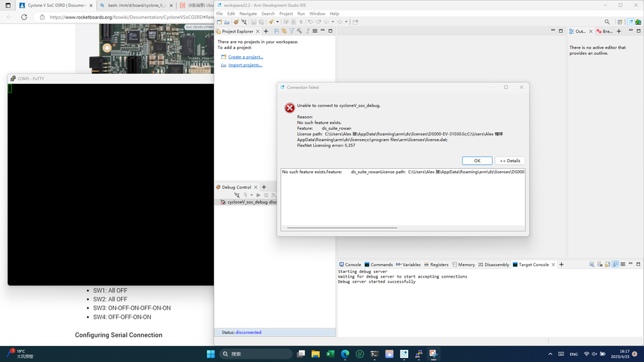Open the Import projects link

click(x=245, y=65)
